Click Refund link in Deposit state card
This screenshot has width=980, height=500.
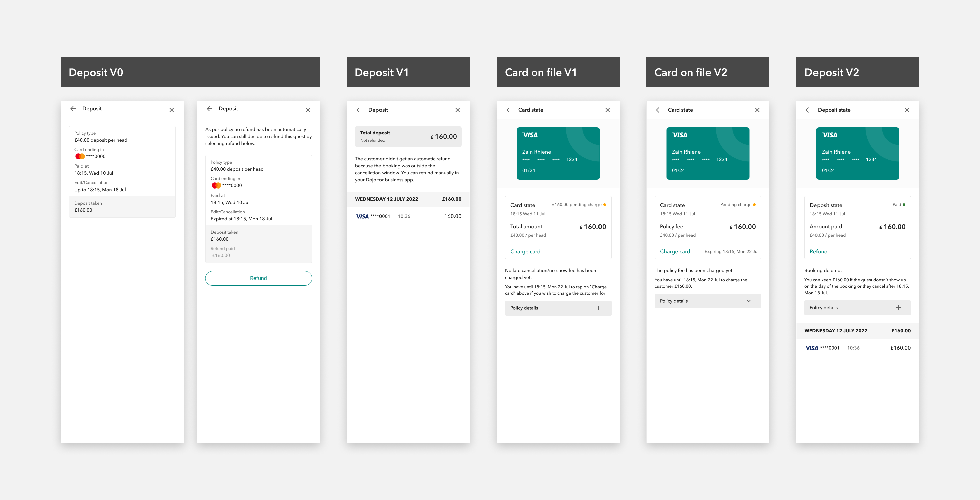(x=818, y=251)
